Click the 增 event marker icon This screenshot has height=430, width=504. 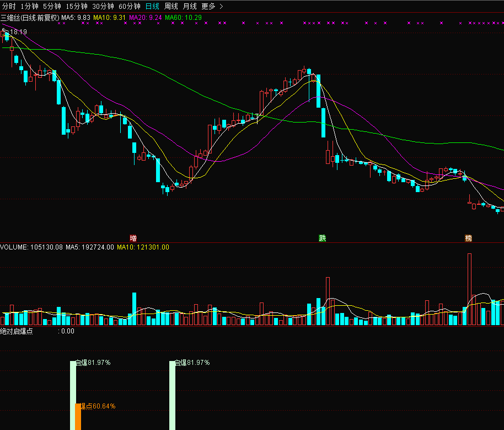(133, 238)
